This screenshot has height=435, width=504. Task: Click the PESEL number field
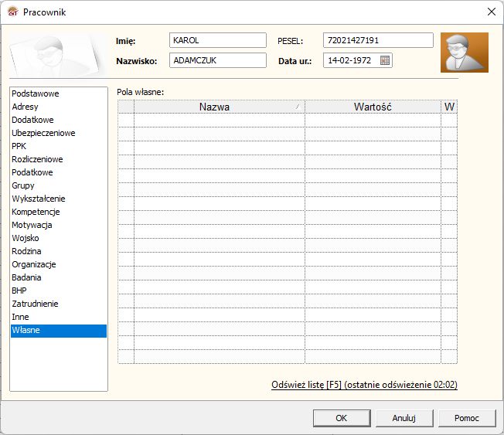click(378, 40)
